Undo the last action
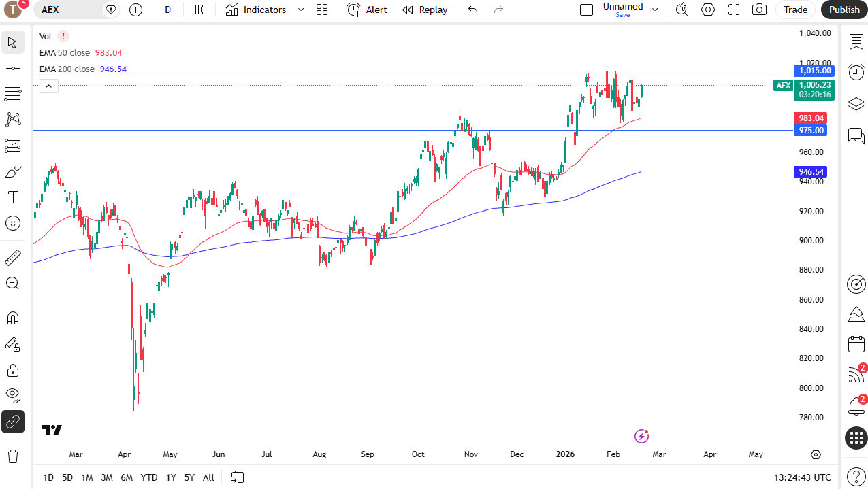868x489 pixels. pos(473,10)
